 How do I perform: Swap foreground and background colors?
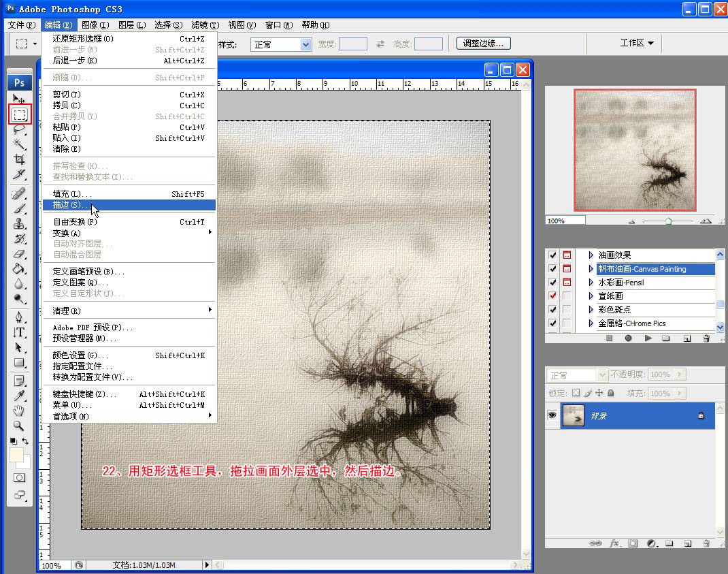(x=25, y=441)
